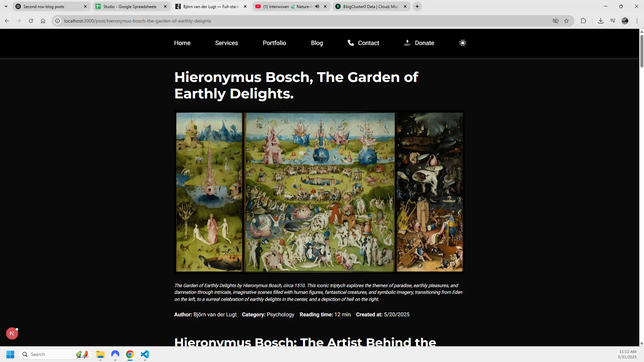
Task: Open the Chrome three-dot menu
Action: click(637, 21)
